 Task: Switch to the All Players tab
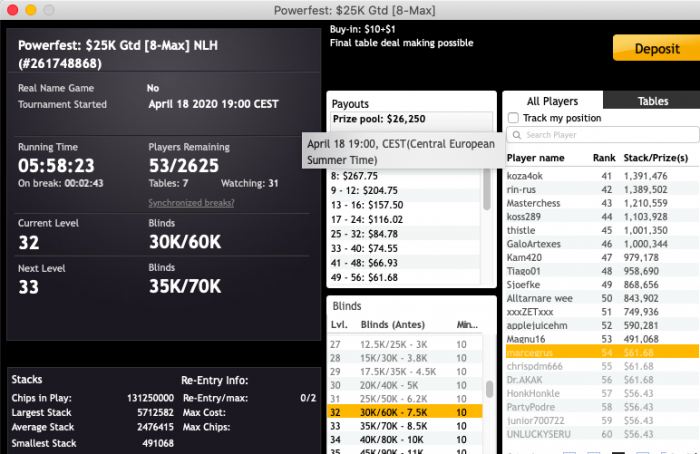552,101
